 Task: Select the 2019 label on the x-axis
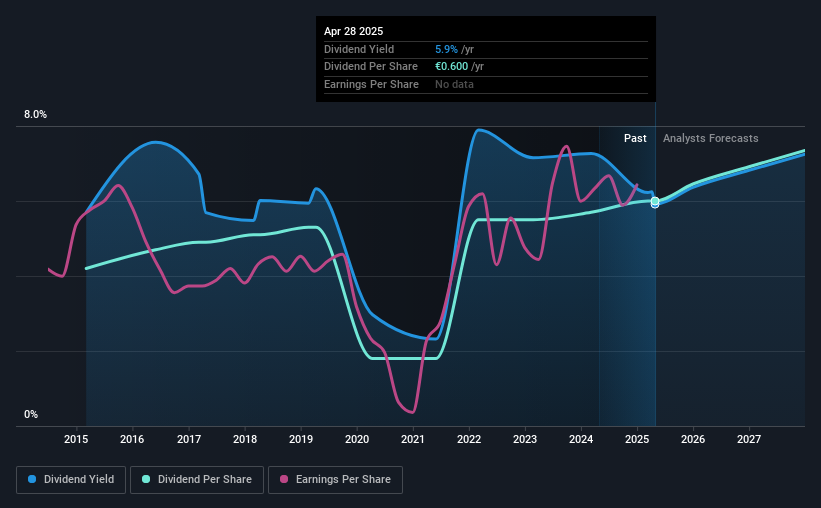tap(301, 439)
